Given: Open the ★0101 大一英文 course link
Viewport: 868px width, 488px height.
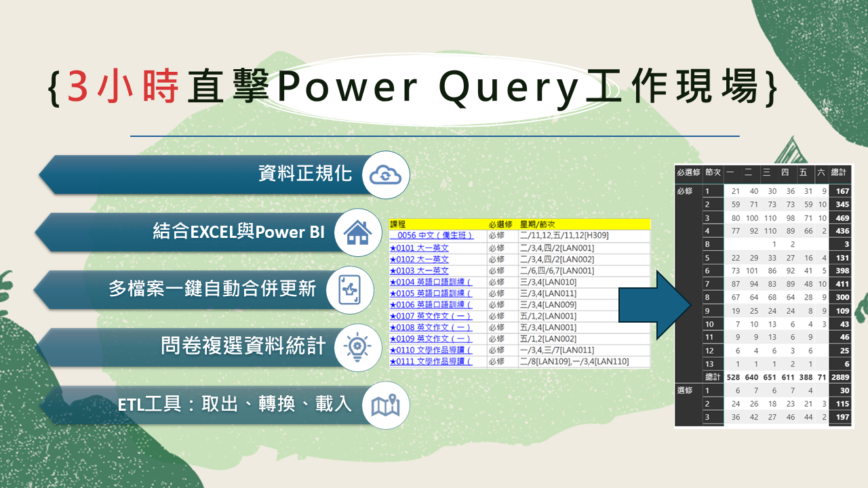Looking at the screenshot, I should (419, 247).
